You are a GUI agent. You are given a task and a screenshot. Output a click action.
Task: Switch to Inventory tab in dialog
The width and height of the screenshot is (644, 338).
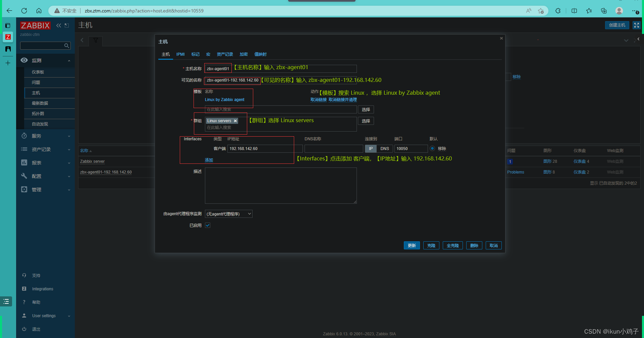click(x=225, y=54)
